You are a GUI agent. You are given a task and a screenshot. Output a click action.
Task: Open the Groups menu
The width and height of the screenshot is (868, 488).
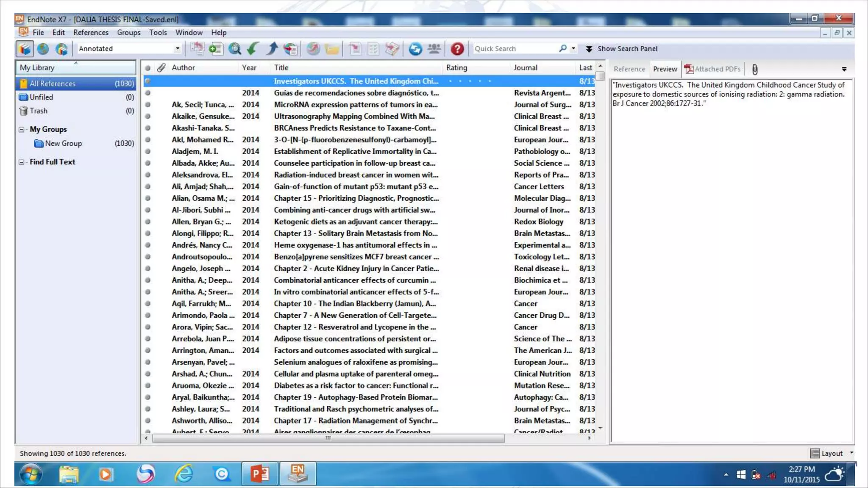point(128,32)
